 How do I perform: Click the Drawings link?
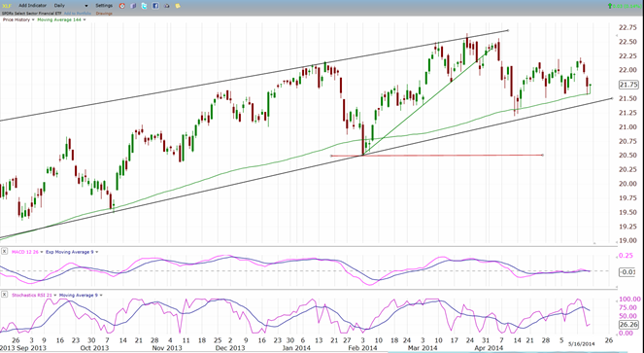pos(104,14)
